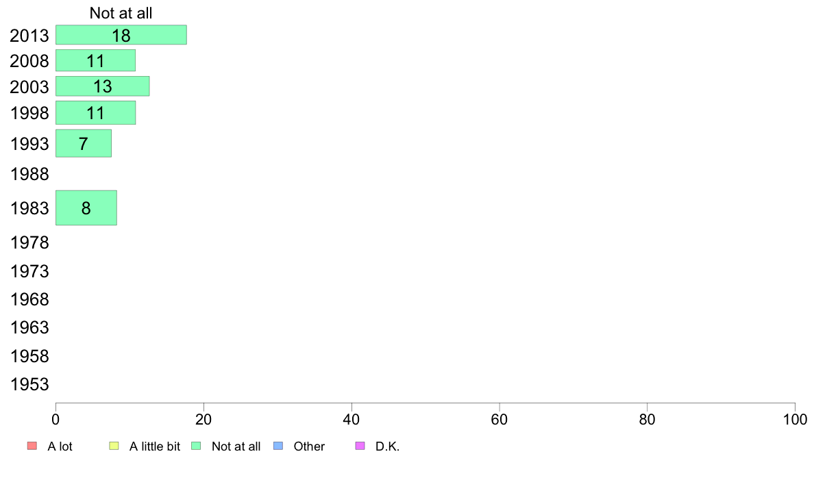Click the 40 tick on x-axis

351,419
